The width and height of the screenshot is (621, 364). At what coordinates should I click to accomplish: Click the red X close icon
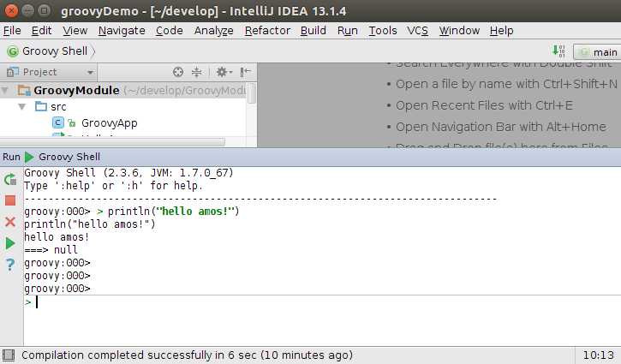pyautogui.click(x=10, y=222)
